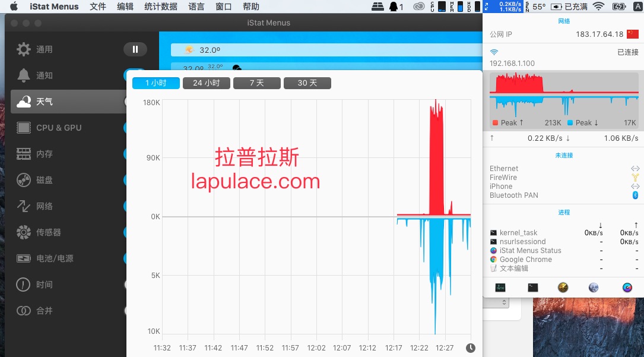Open the 文件 menu
644x357 pixels.
click(x=98, y=7)
